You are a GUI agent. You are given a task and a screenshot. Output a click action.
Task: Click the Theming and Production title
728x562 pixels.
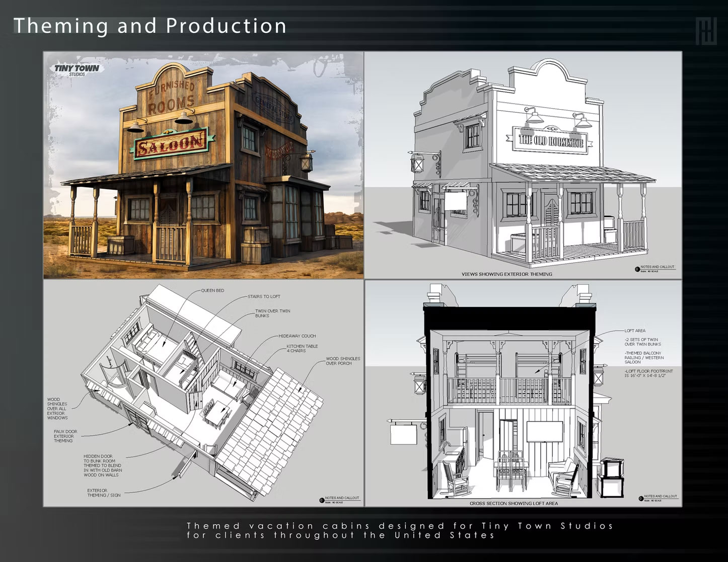150,26
